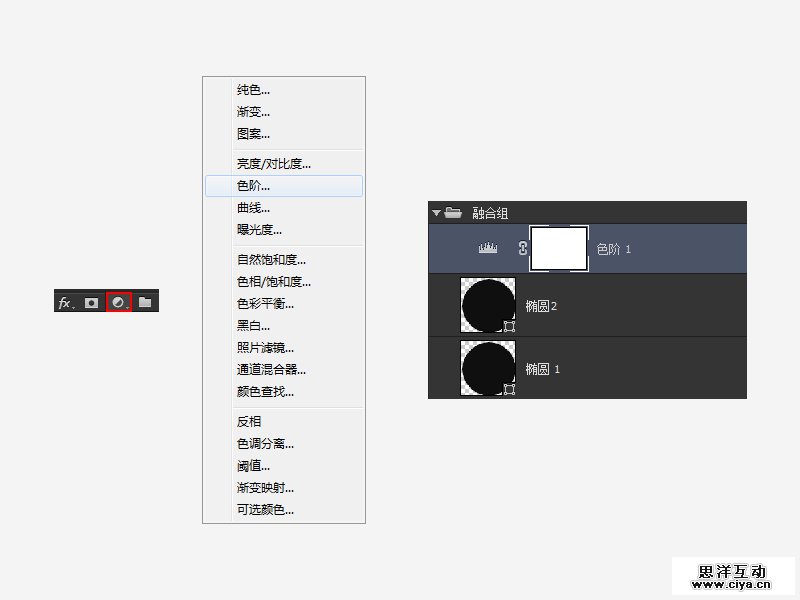Open the fx layer style menu
This screenshot has width=800, height=600.
[x=66, y=302]
